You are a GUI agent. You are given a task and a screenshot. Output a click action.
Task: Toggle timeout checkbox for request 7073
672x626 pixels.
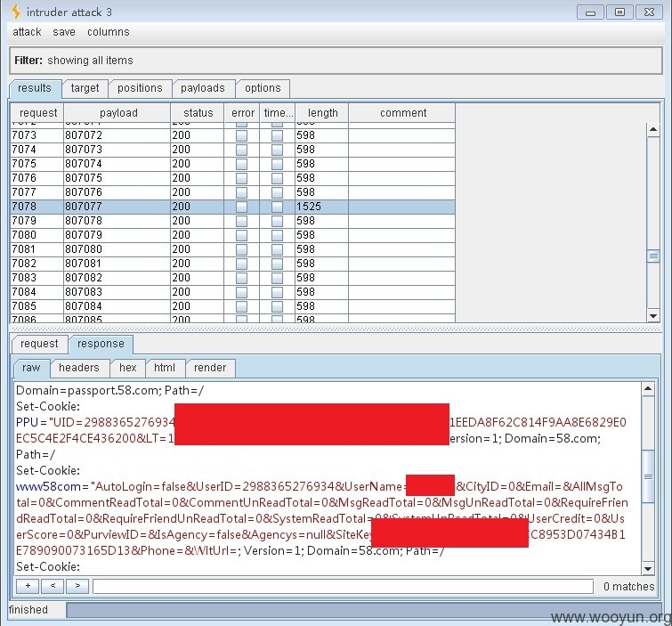(278, 135)
